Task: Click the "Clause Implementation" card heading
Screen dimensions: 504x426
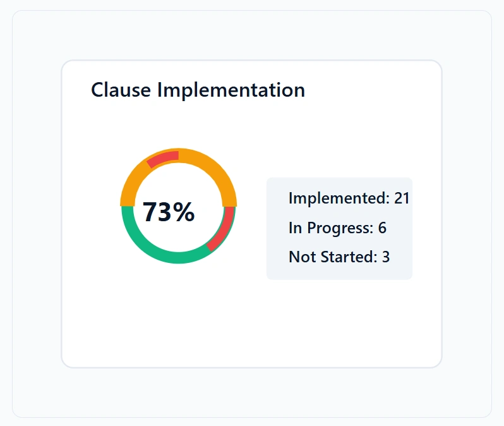Action: [198, 90]
